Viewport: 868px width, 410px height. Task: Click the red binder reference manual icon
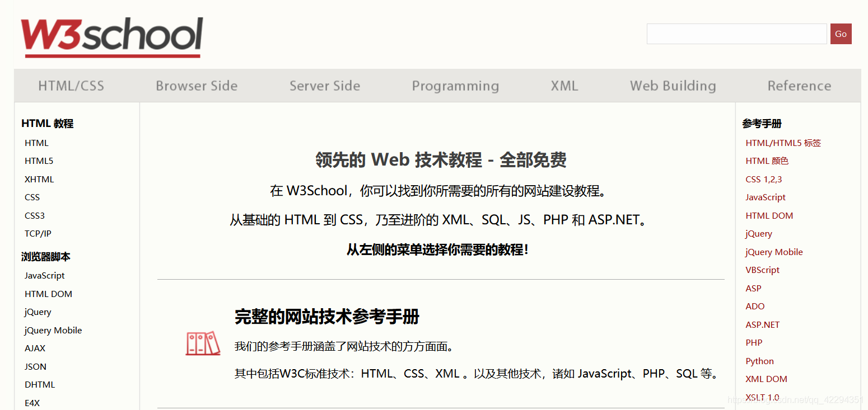(203, 343)
